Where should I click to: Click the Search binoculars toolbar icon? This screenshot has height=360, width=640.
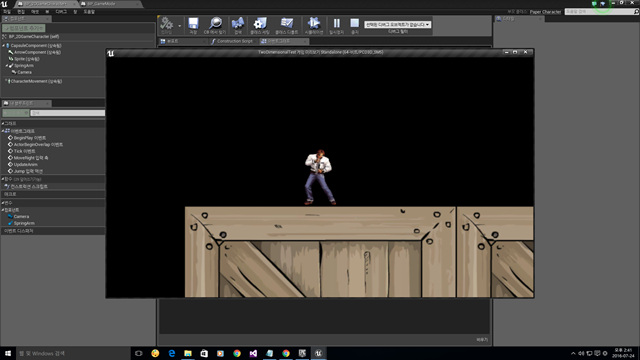click(x=238, y=23)
